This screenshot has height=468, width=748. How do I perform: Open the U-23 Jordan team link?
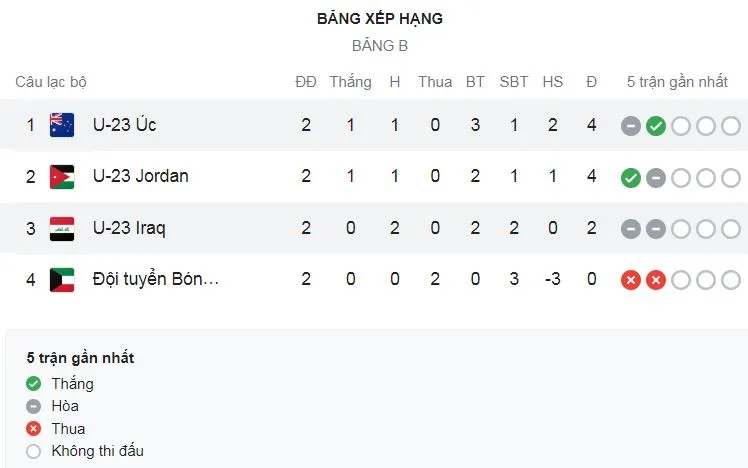pyautogui.click(x=140, y=177)
